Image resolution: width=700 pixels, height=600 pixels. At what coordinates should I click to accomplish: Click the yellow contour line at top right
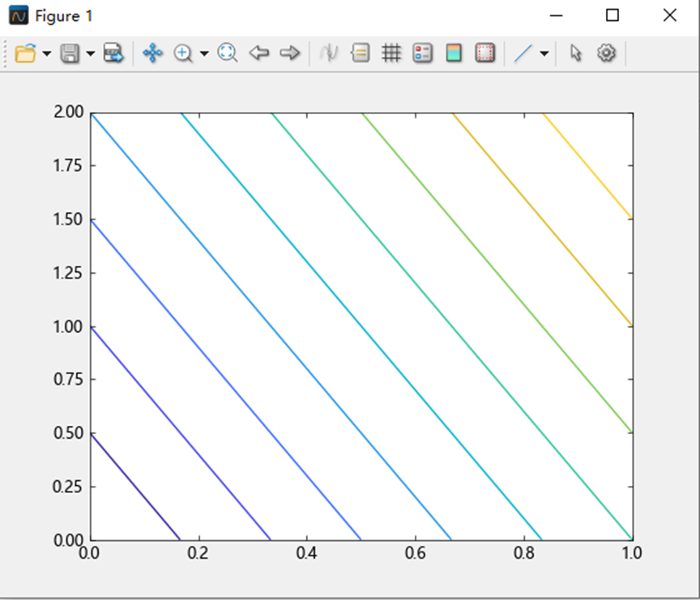click(x=587, y=166)
